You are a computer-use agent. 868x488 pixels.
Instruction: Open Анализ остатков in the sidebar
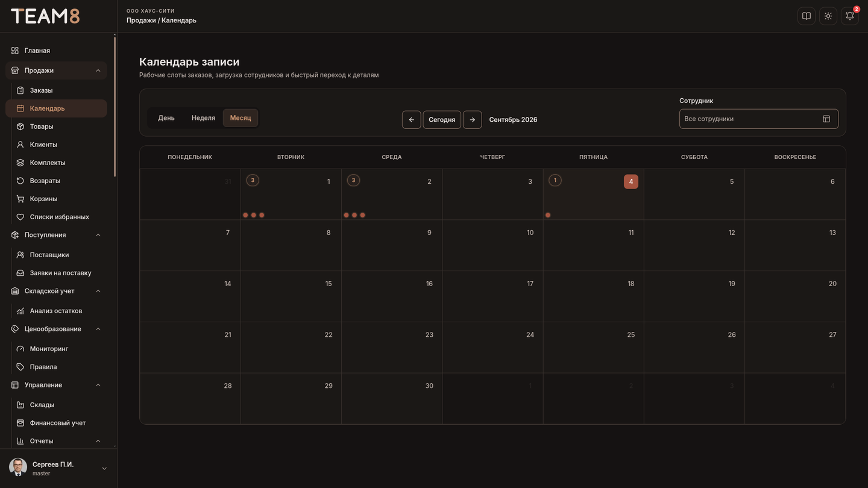pos(56,311)
